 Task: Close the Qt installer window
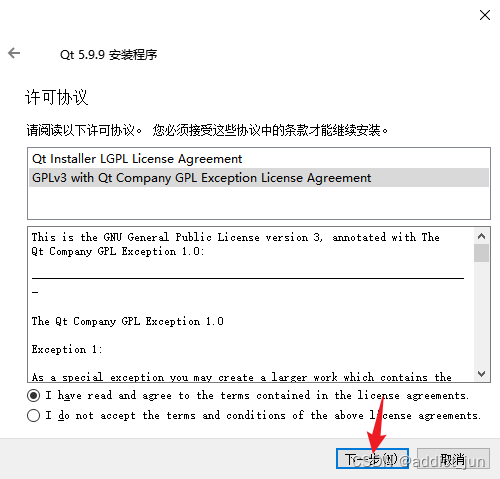(484, 15)
